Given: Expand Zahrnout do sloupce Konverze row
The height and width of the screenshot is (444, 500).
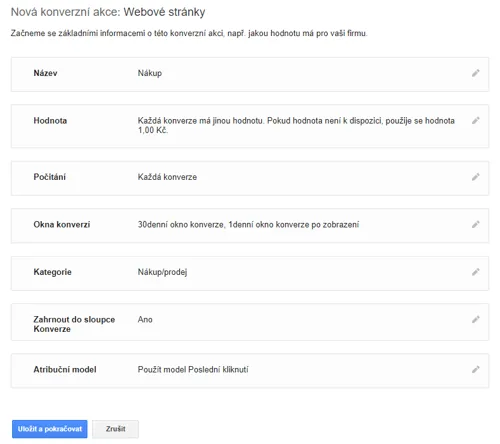Looking at the screenshot, I should pyautogui.click(x=250, y=322).
